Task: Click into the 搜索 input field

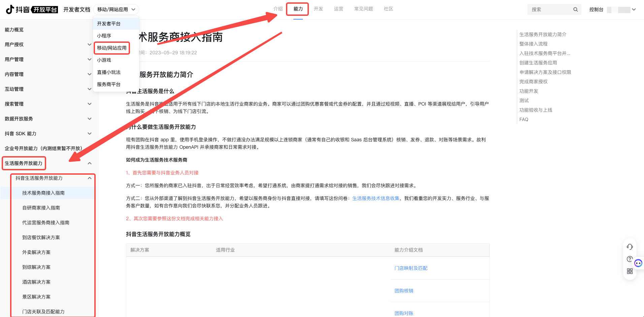Action: click(x=551, y=9)
